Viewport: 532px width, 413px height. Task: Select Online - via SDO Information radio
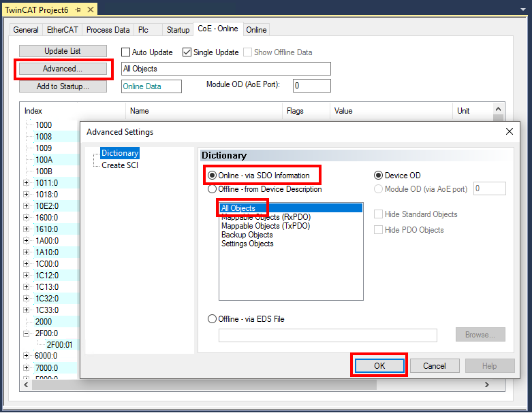[x=212, y=176]
